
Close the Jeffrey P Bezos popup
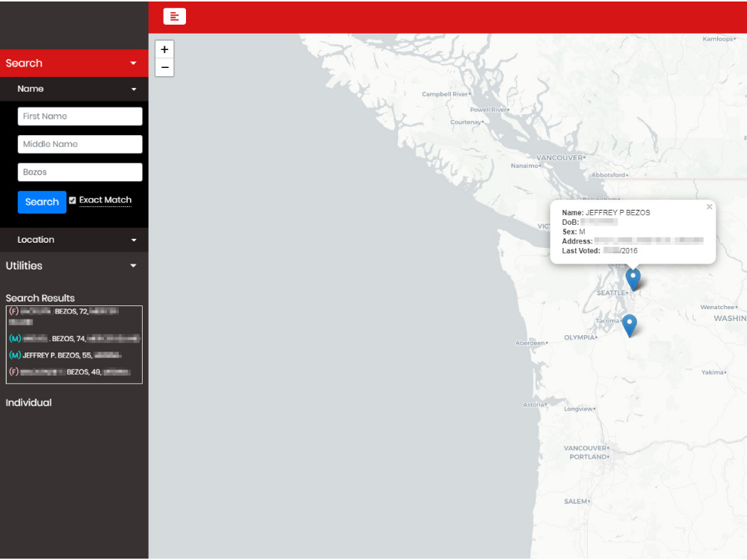click(x=709, y=207)
